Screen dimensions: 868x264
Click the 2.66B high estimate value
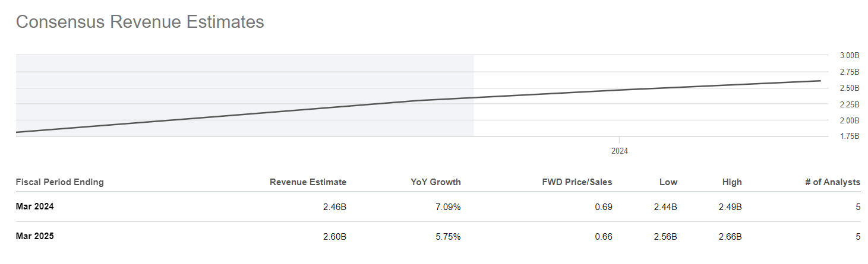730,236
